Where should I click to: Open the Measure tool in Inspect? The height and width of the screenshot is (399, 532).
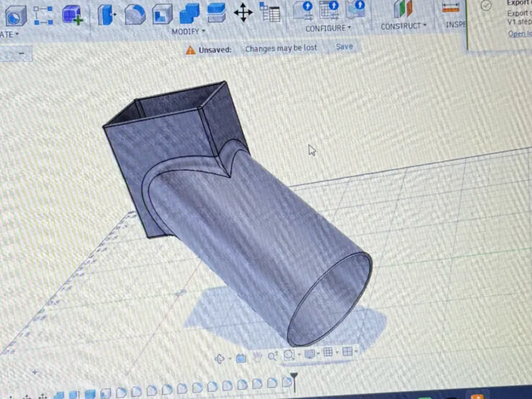[x=451, y=7]
